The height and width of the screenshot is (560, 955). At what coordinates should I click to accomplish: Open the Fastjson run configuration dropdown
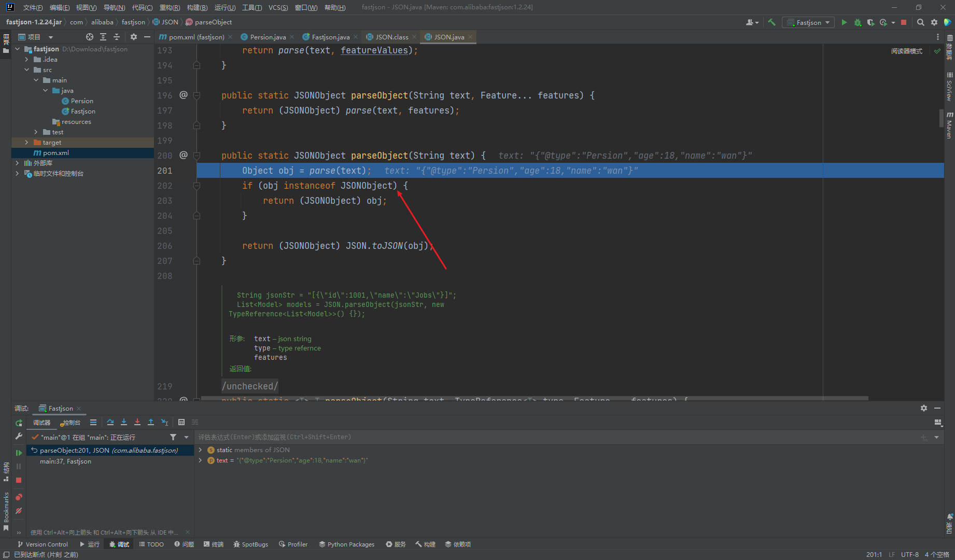(x=808, y=22)
